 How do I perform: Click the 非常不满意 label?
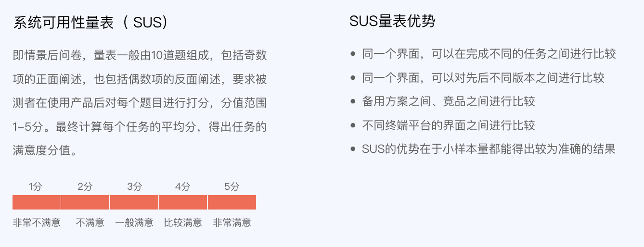[x=37, y=222]
